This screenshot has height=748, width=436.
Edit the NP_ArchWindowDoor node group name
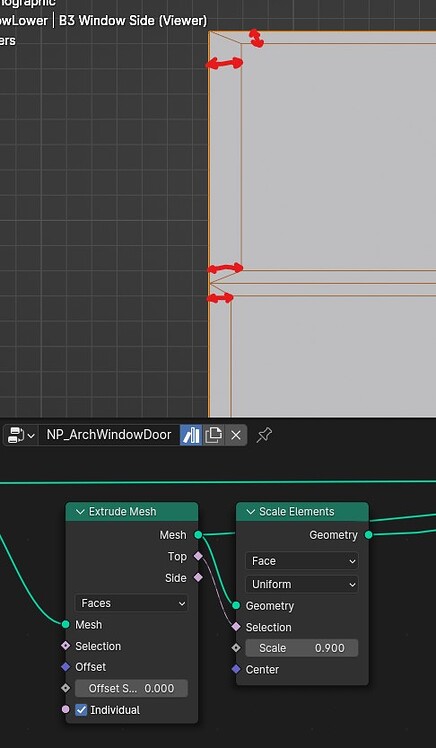tap(109, 435)
